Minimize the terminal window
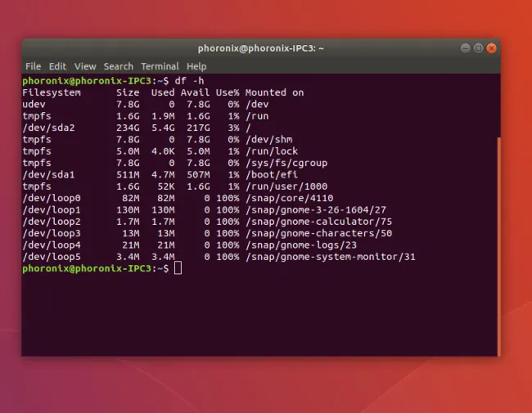This screenshot has width=532, height=413. pyautogui.click(x=465, y=48)
